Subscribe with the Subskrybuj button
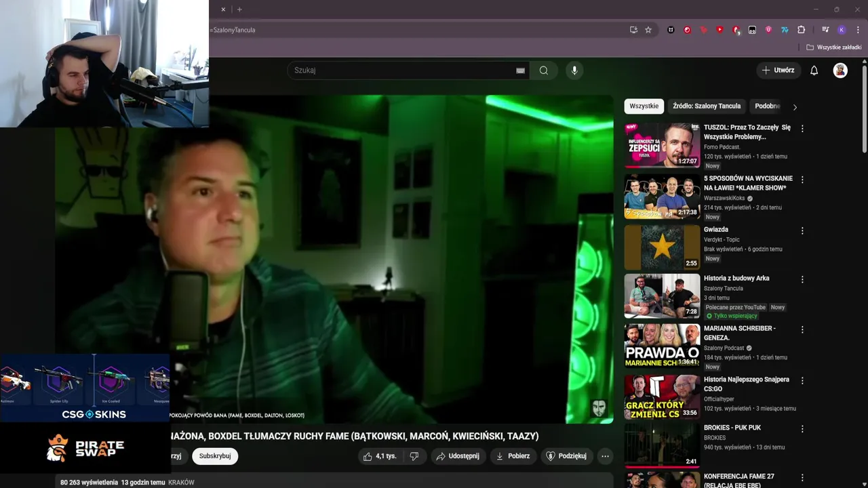The height and width of the screenshot is (488, 868). (215, 456)
